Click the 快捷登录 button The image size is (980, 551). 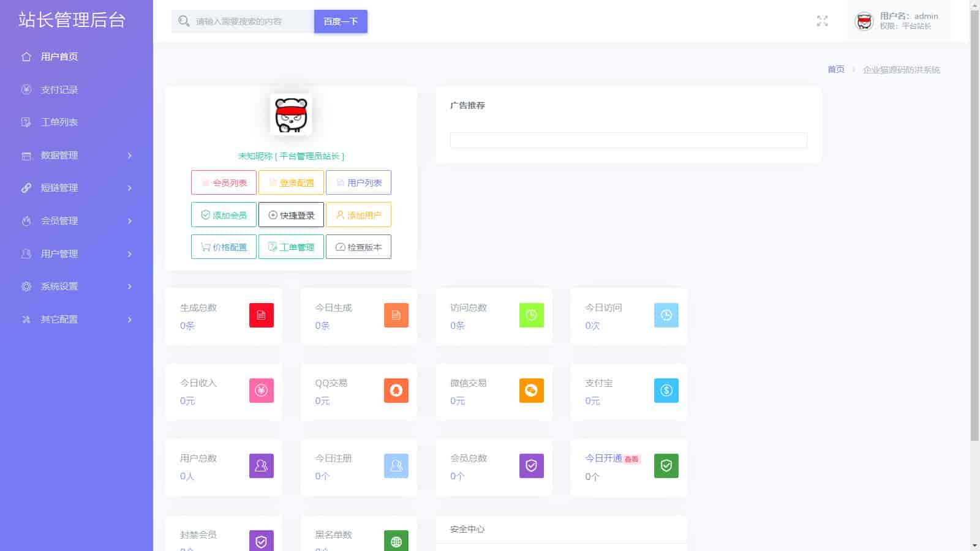[291, 215]
